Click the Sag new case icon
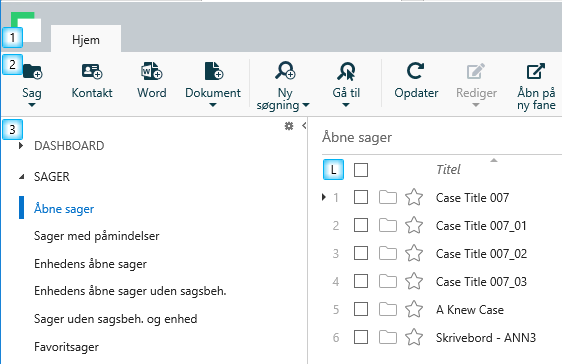The width and height of the screenshot is (562, 364). coord(32,71)
